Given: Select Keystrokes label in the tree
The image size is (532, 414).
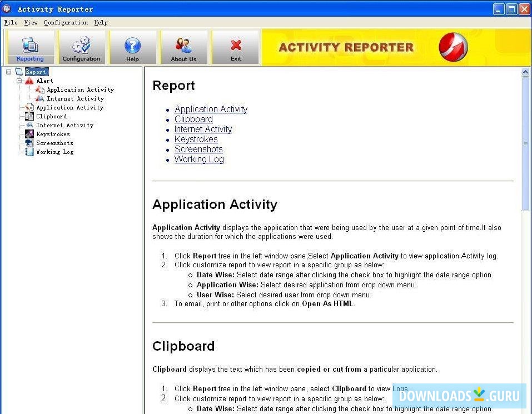Looking at the screenshot, I should (53, 134).
